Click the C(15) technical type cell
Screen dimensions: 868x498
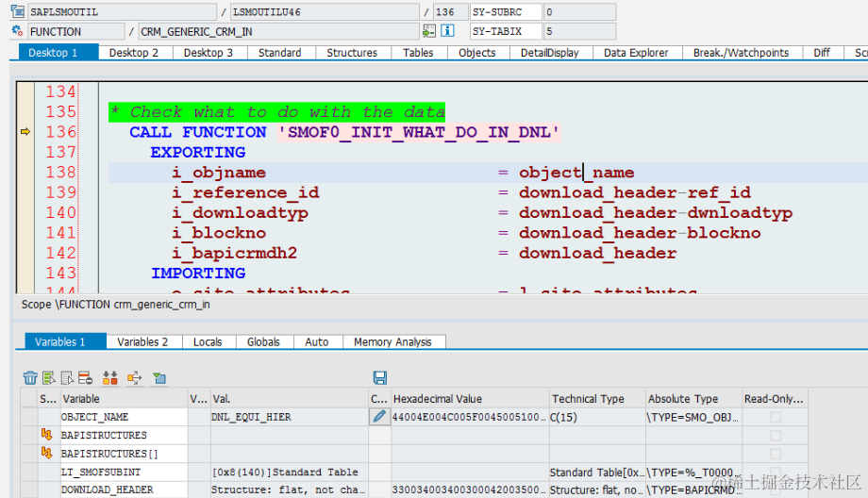click(597, 417)
